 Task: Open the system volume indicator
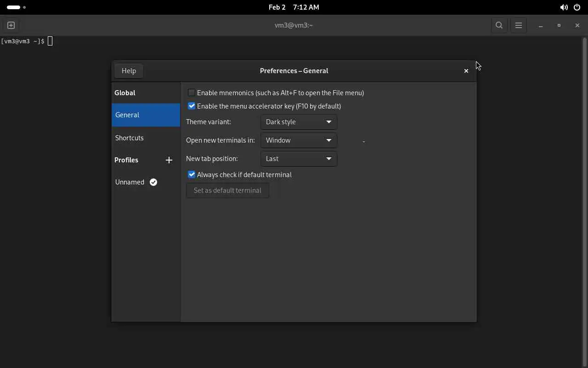564,7
